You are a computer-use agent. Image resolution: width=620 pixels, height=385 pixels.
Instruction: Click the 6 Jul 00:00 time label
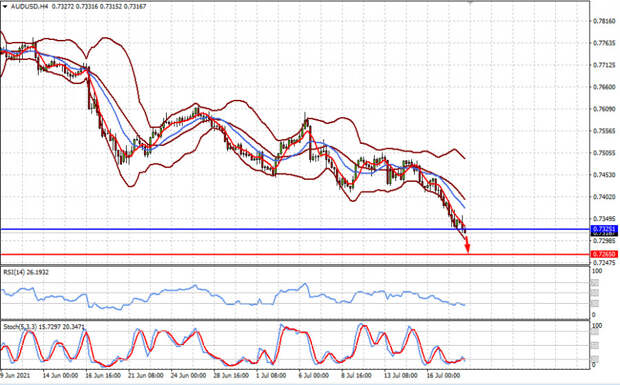click(314, 375)
